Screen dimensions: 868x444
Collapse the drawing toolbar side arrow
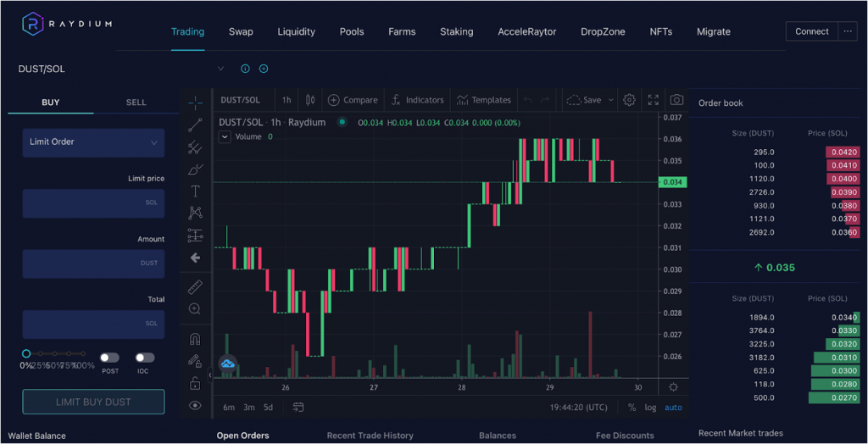point(210,375)
